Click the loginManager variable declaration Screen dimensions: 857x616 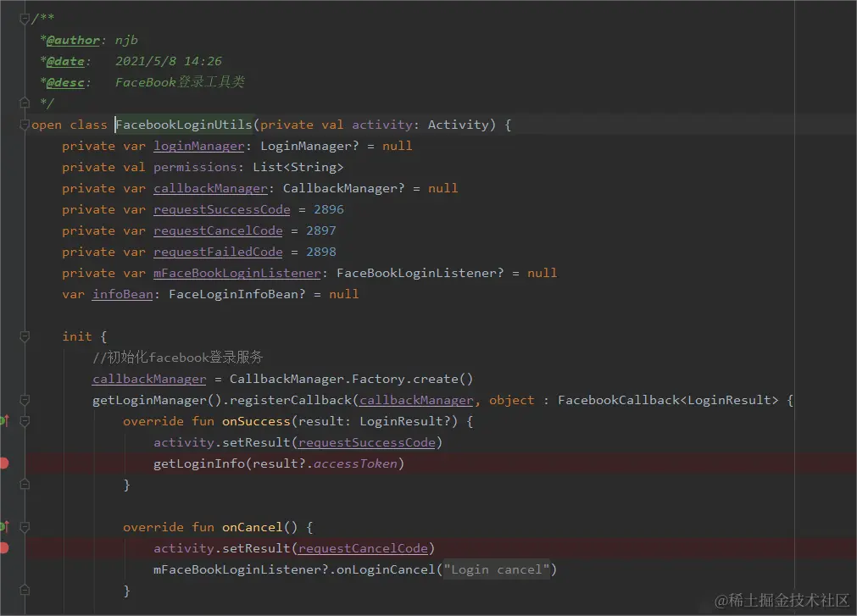pos(199,147)
